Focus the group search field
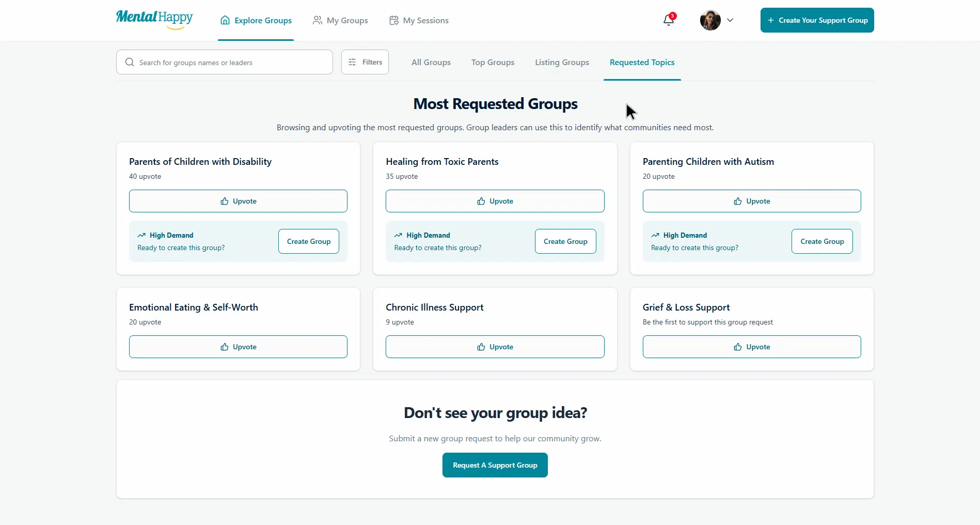Viewport: 980px width, 525px height. coord(225,62)
